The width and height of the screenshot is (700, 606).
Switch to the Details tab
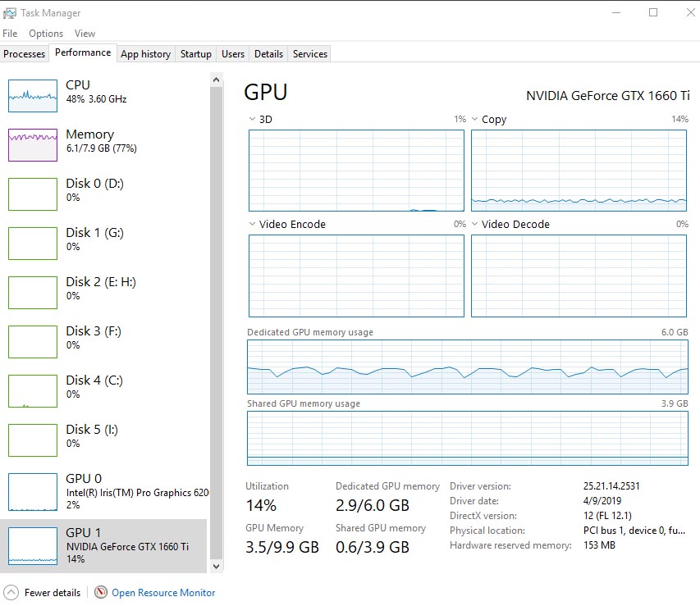[x=268, y=54]
